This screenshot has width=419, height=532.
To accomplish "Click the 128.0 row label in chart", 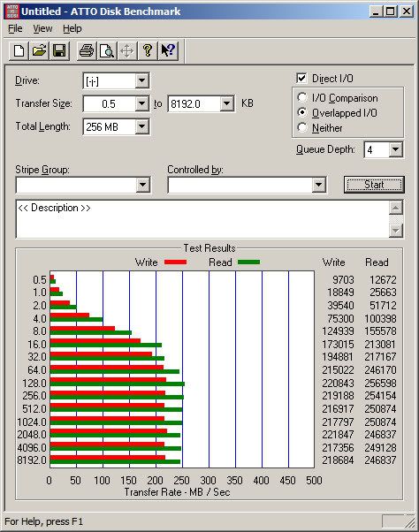I will click(x=34, y=383).
